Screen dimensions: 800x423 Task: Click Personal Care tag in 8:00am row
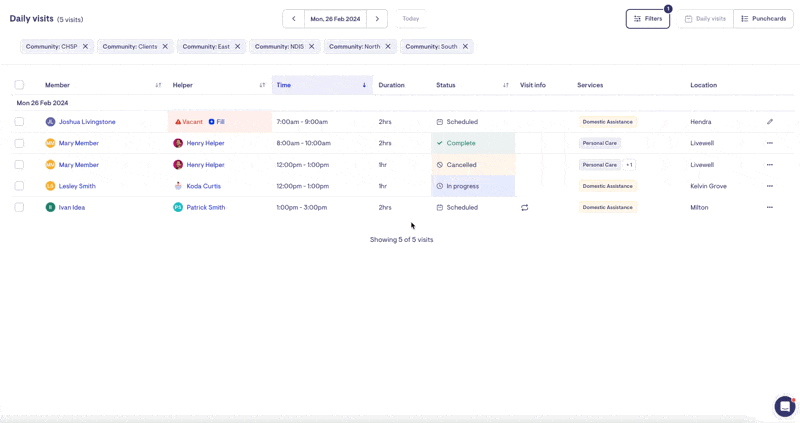point(599,143)
